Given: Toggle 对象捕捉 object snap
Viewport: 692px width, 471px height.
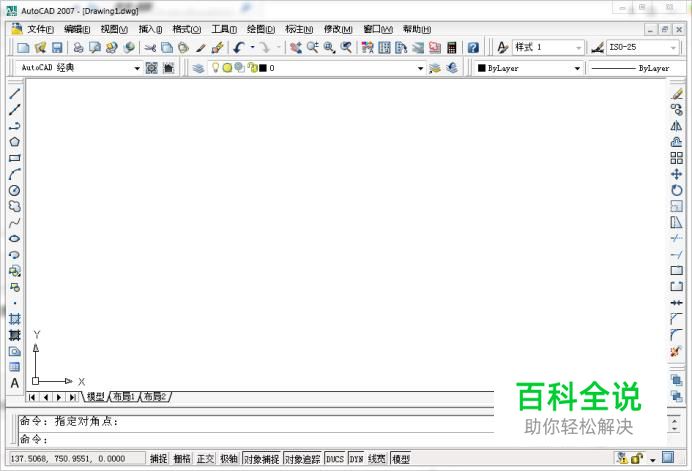Looking at the screenshot, I should click(x=261, y=459).
